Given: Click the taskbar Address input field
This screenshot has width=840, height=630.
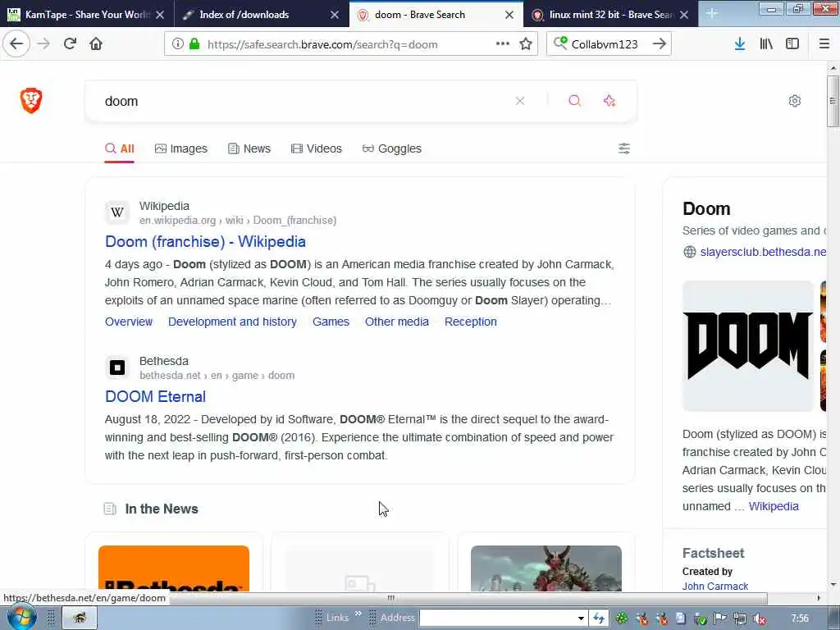Looking at the screenshot, I should (x=498, y=619).
